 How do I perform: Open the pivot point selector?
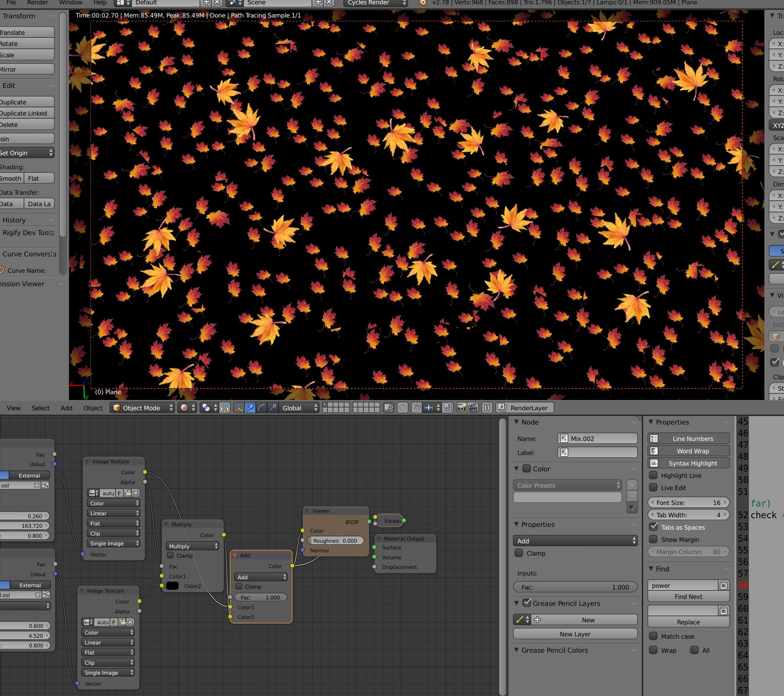click(x=210, y=408)
